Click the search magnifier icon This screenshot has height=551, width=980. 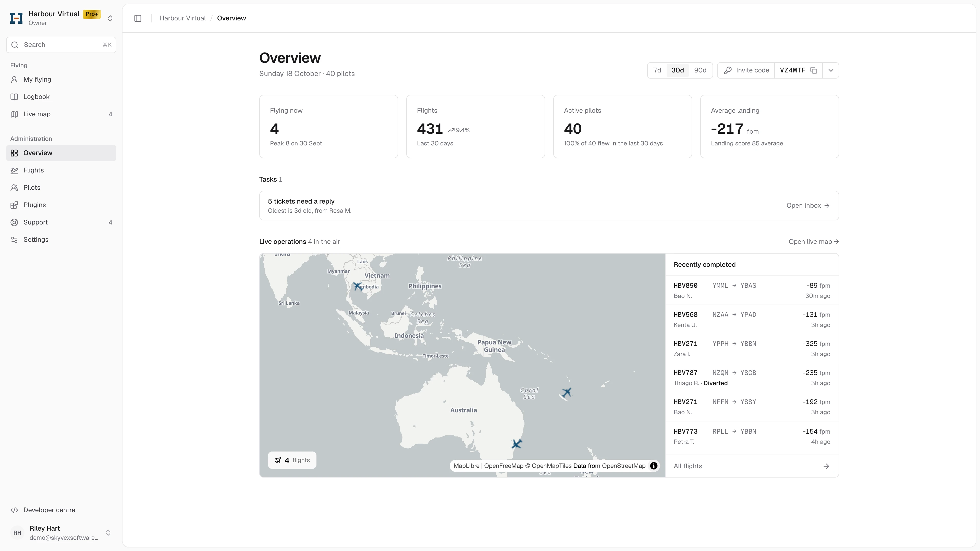tap(15, 45)
